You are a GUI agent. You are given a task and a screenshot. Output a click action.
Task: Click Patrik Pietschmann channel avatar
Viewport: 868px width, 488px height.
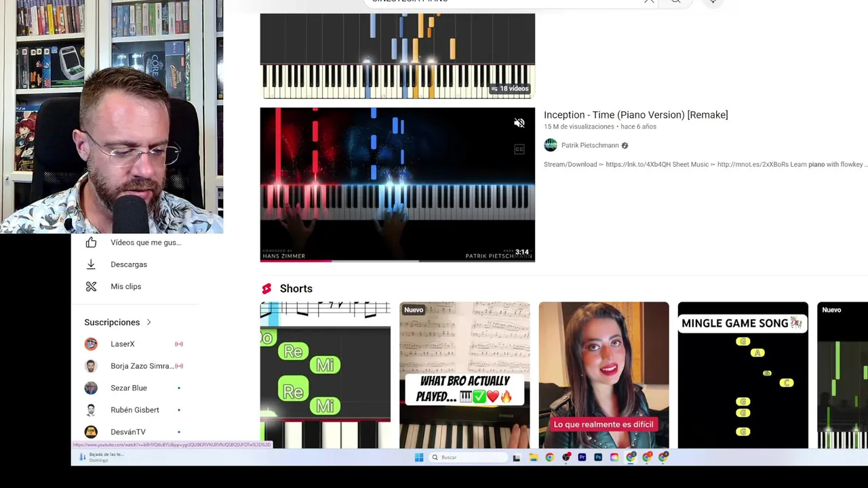(x=551, y=145)
